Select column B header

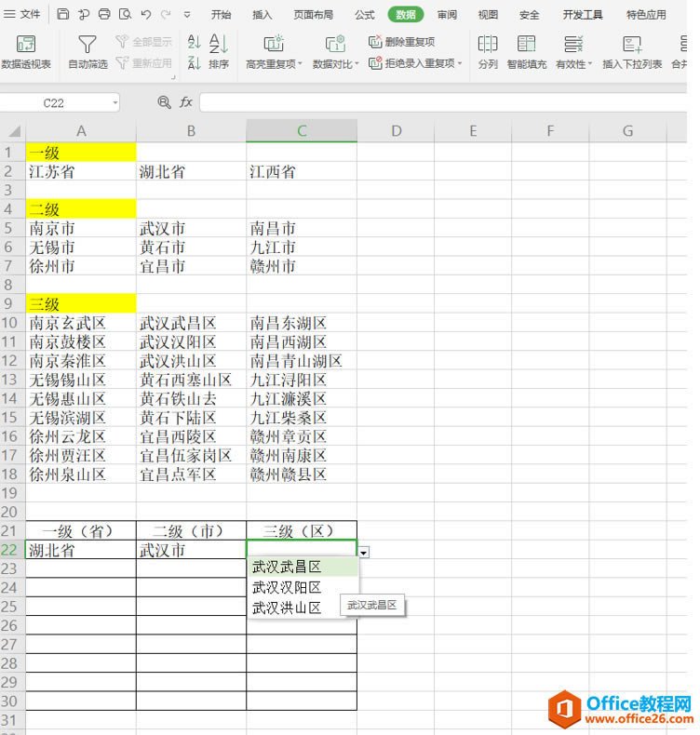[x=192, y=131]
